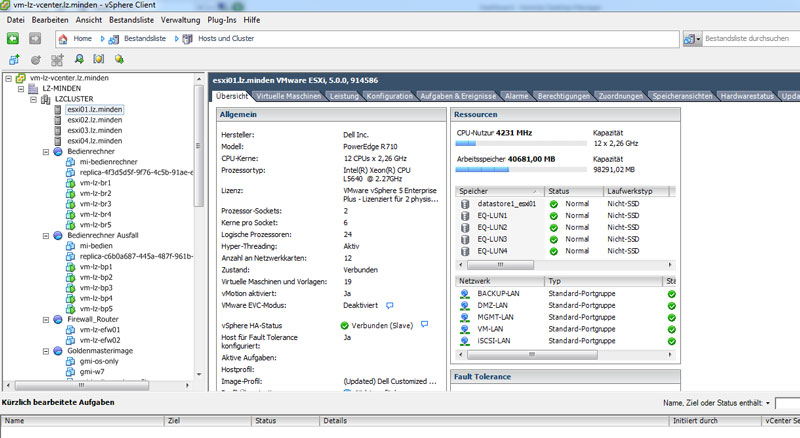
Task: Click the LZ-MINDEN datacenter icon
Action: point(33,89)
